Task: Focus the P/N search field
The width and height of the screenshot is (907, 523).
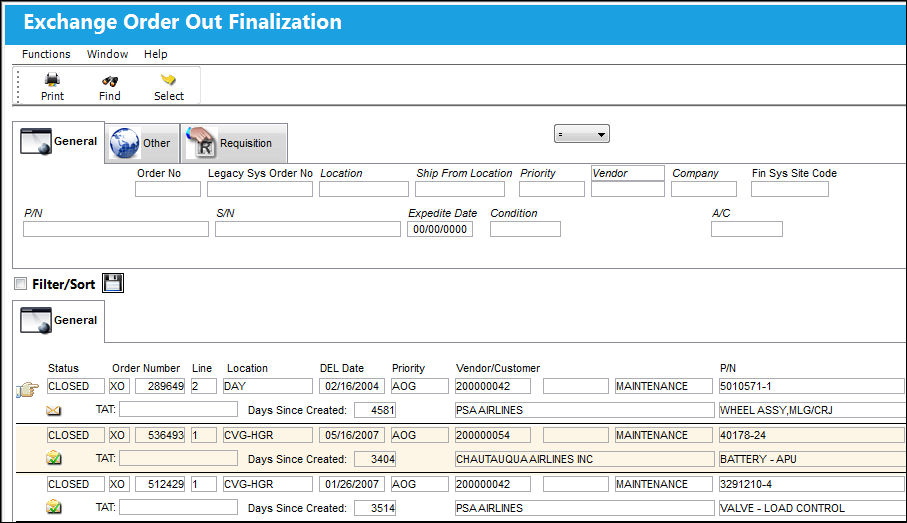Action: [116, 229]
